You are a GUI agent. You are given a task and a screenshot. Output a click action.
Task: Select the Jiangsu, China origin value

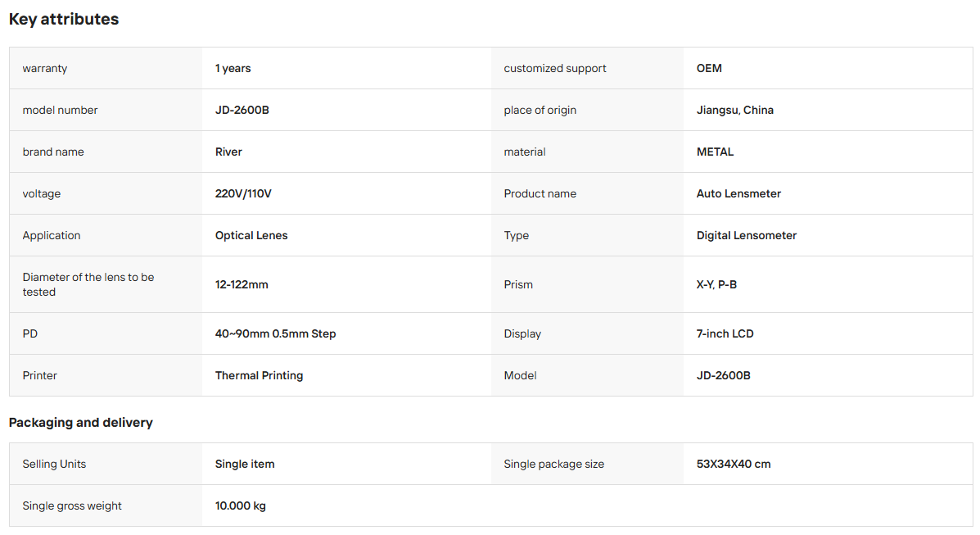(x=735, y=110)
